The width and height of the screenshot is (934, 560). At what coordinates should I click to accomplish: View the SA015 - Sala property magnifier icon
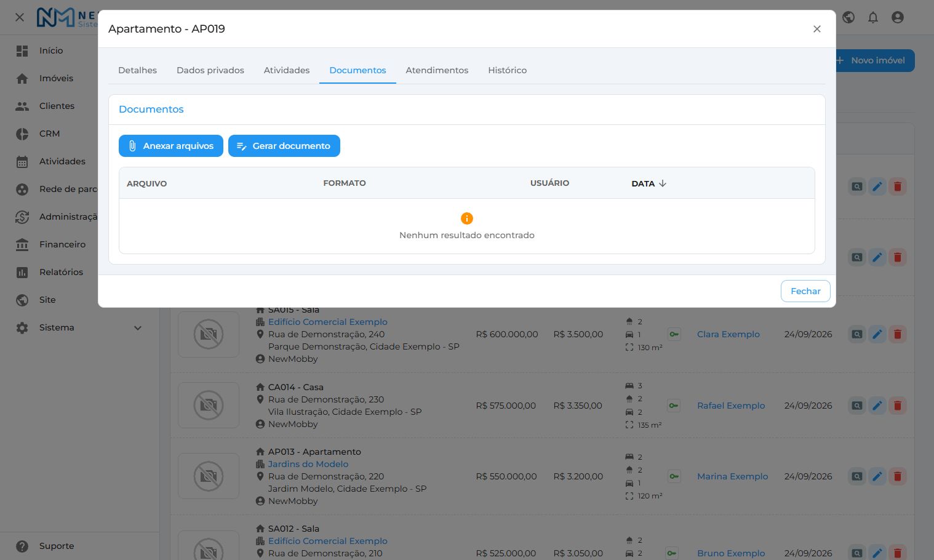pos(857,334)
